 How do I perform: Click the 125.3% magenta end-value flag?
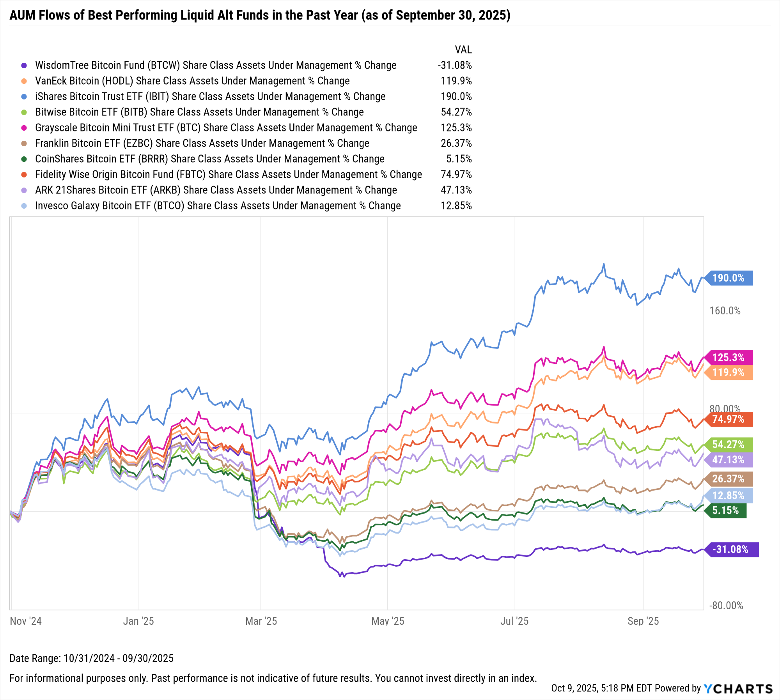pos(729,357)
